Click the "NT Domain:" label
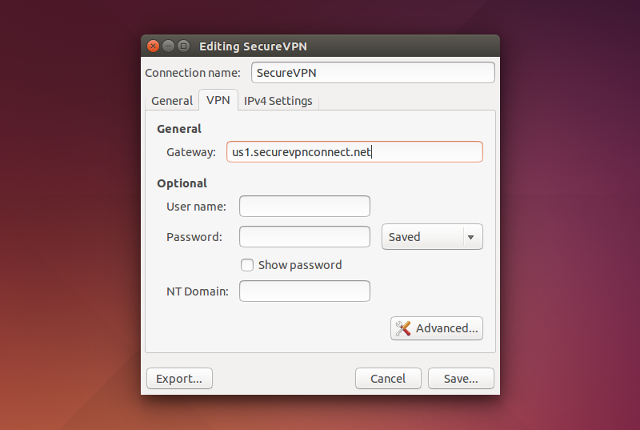 click(198, 291)
